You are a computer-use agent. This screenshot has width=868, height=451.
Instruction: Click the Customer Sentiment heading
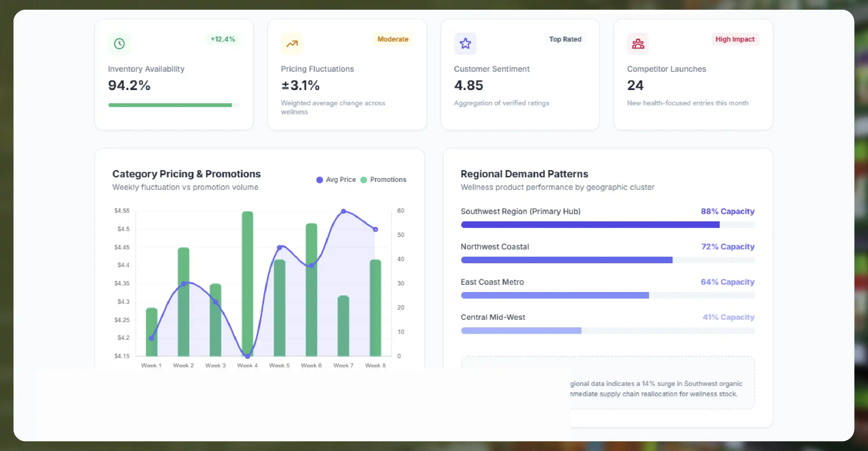[x=492, y=69]
